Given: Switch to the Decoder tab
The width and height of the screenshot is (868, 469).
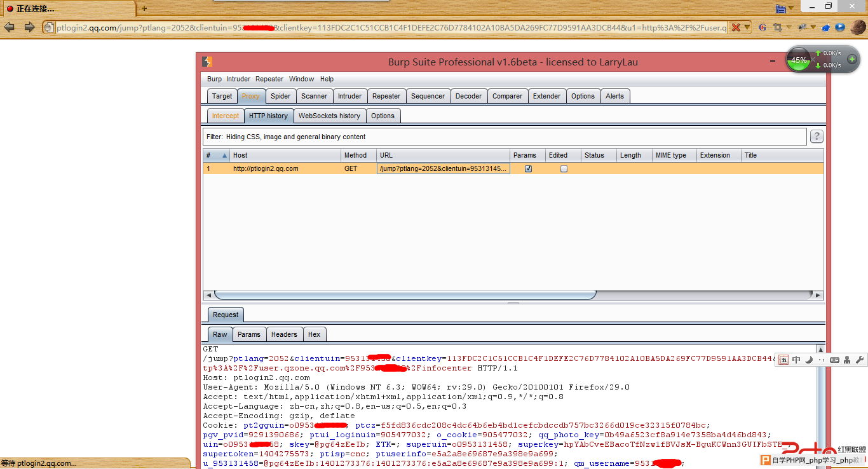Looking at the screenshot, I should click(468, 96).
